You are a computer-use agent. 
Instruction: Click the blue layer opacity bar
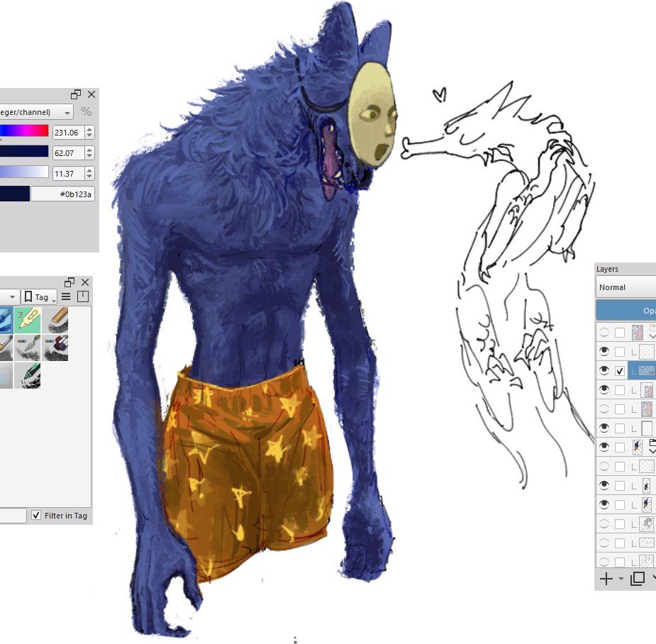click(626, 311)
